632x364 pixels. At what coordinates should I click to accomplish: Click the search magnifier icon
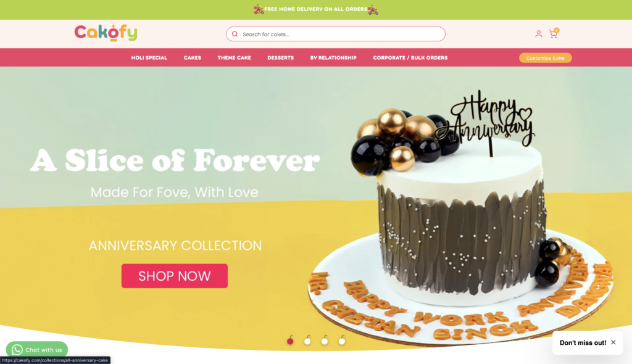click(235, 35)
